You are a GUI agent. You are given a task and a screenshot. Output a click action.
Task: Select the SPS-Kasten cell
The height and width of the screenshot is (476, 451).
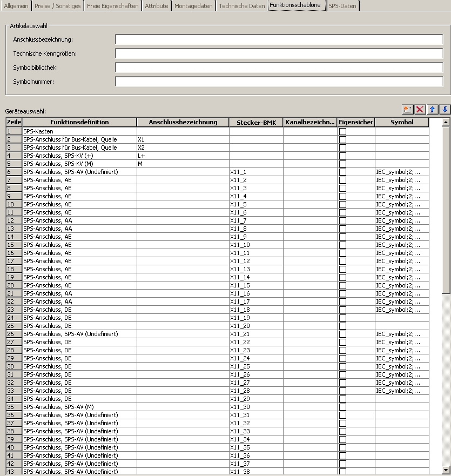coord(79,131)
